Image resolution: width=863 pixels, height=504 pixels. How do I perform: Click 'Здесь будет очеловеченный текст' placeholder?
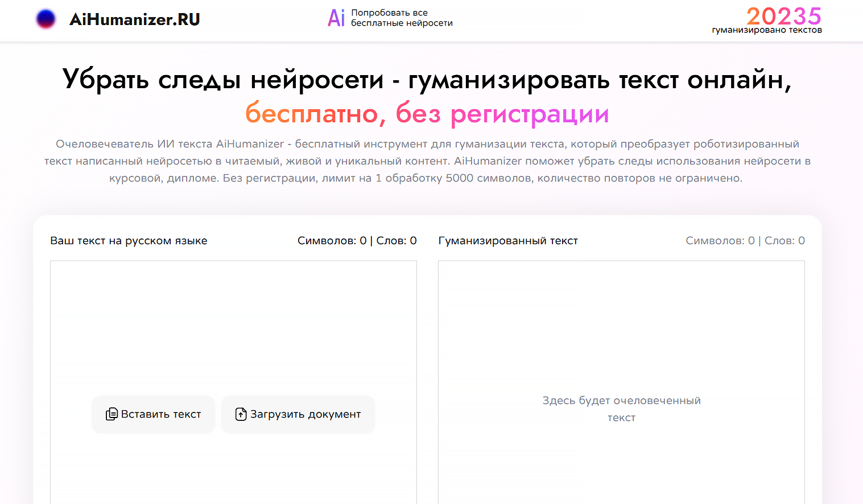[621, 408]
